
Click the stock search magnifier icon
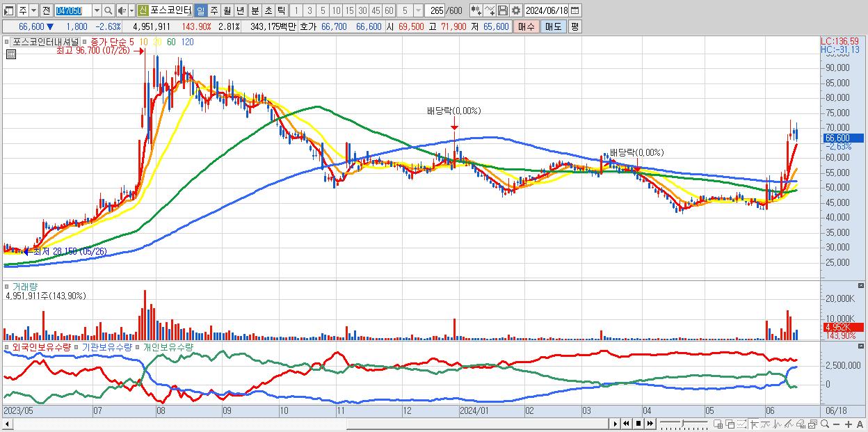(108, 10)
